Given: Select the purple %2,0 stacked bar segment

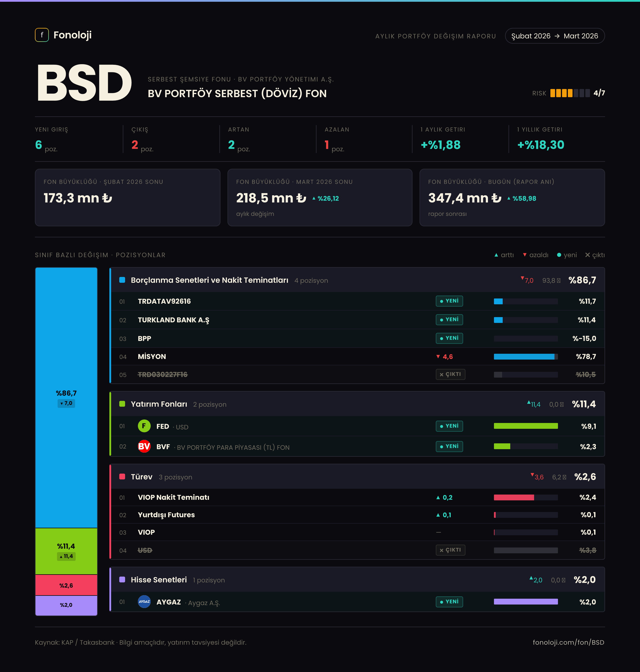Looking at the screenshot, I should click(66, 605).
